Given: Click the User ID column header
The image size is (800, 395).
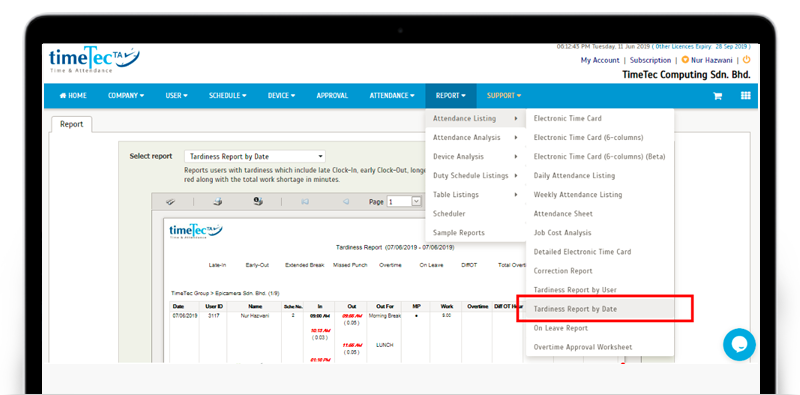Looking at the screenshot, I should [214, 307].
